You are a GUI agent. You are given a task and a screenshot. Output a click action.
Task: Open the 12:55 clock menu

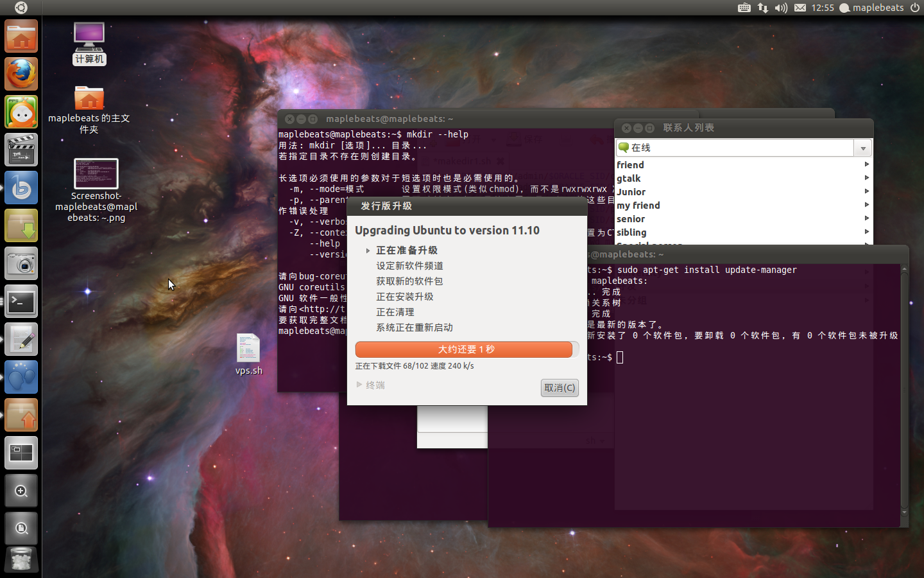tap(823, 8)
